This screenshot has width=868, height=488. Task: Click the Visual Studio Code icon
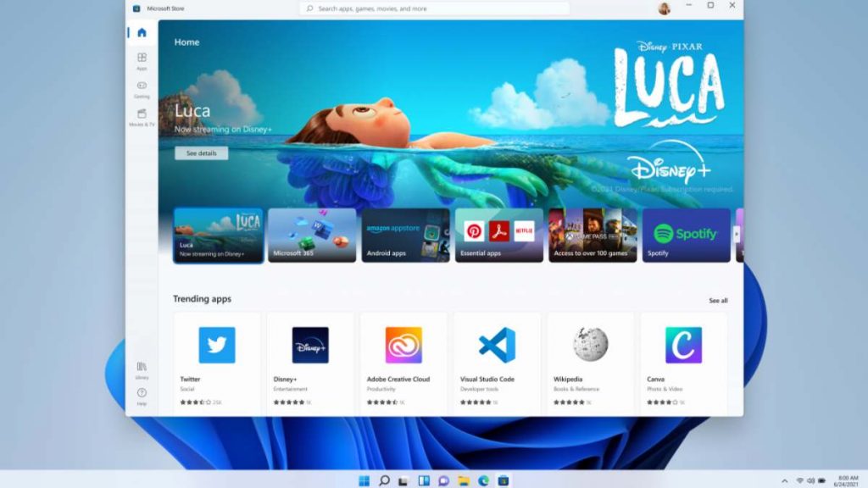(x=497, y=345)
